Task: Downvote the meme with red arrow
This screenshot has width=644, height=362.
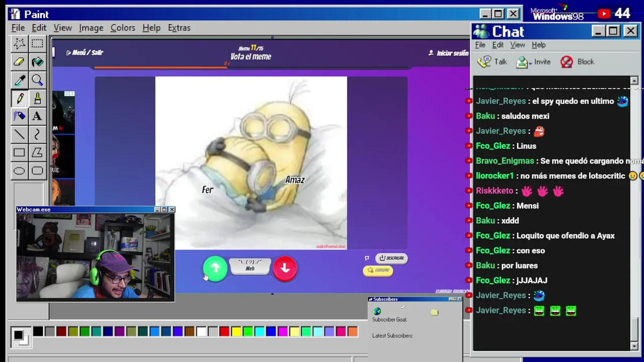Action: coord(285,268)
